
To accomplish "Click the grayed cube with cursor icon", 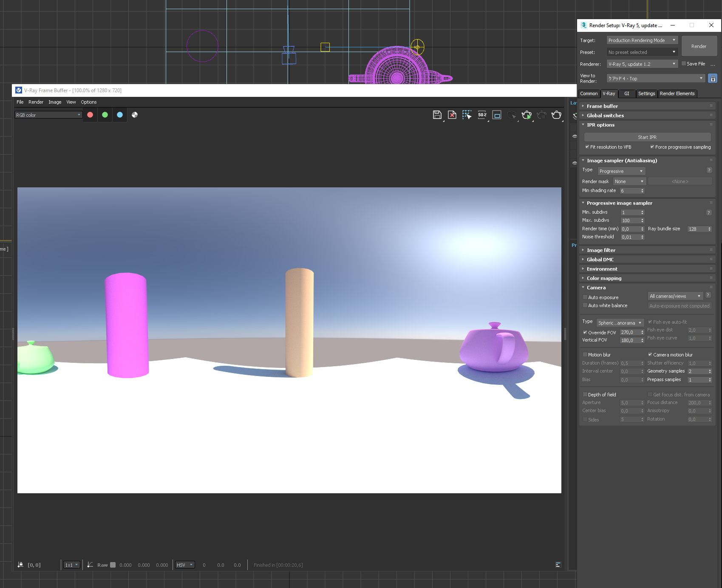I will pyautogui.click(x=512, y=115).
